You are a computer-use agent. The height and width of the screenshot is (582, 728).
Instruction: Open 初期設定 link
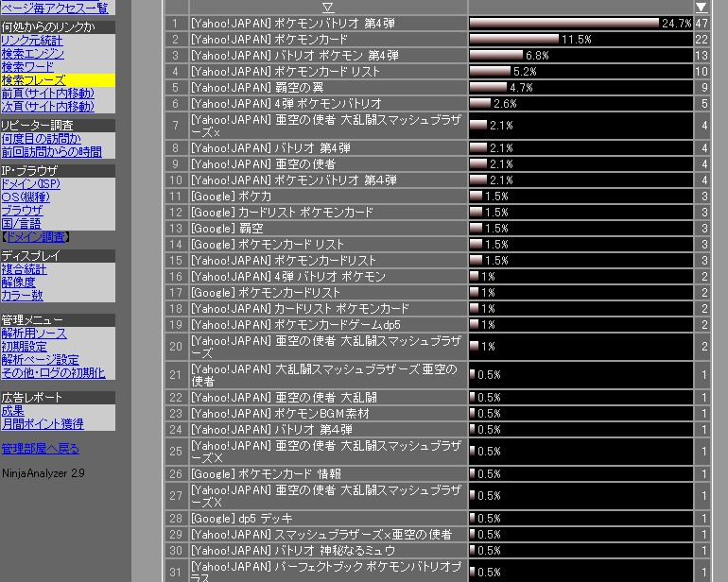[x=25, y=346]
